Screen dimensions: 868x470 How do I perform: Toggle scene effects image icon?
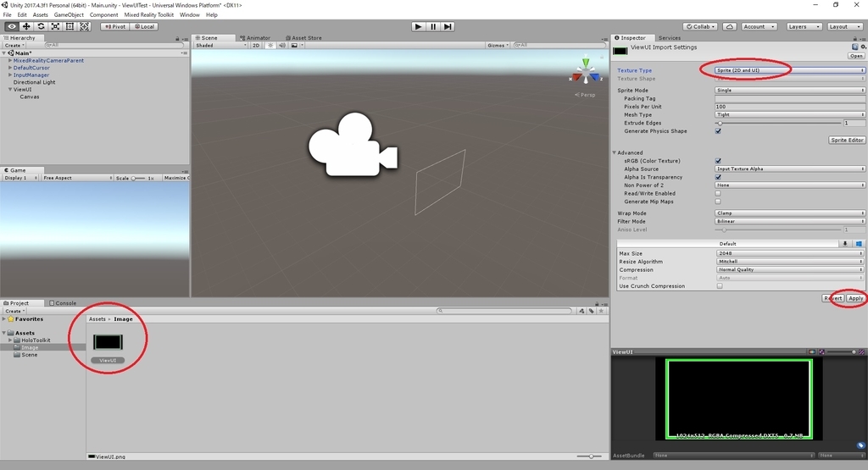[x=294, y=46]
